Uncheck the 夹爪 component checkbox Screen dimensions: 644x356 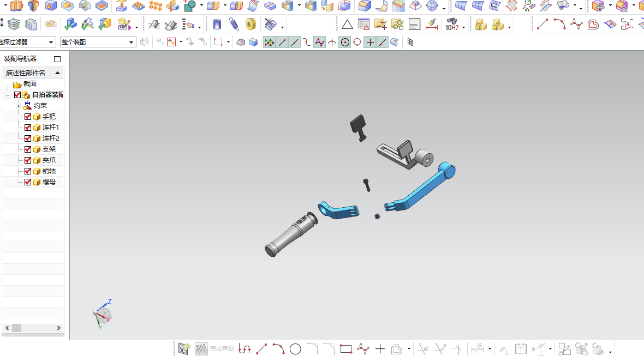[27, 160]
